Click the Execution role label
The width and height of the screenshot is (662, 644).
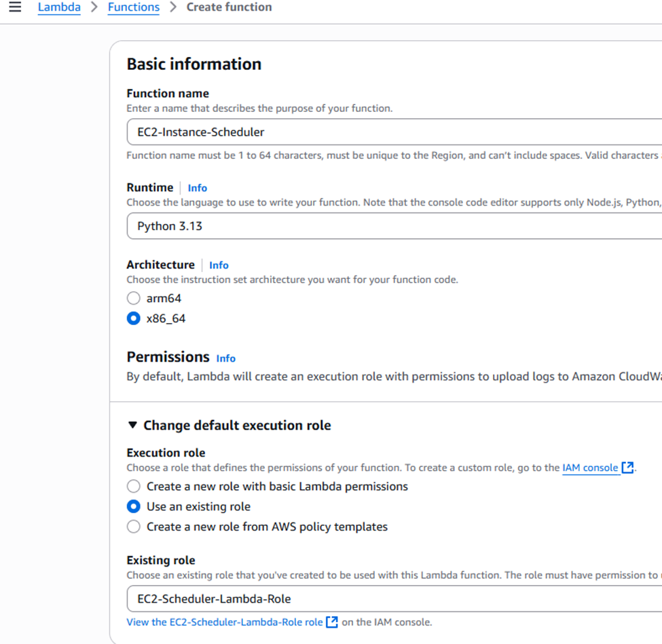166,453
